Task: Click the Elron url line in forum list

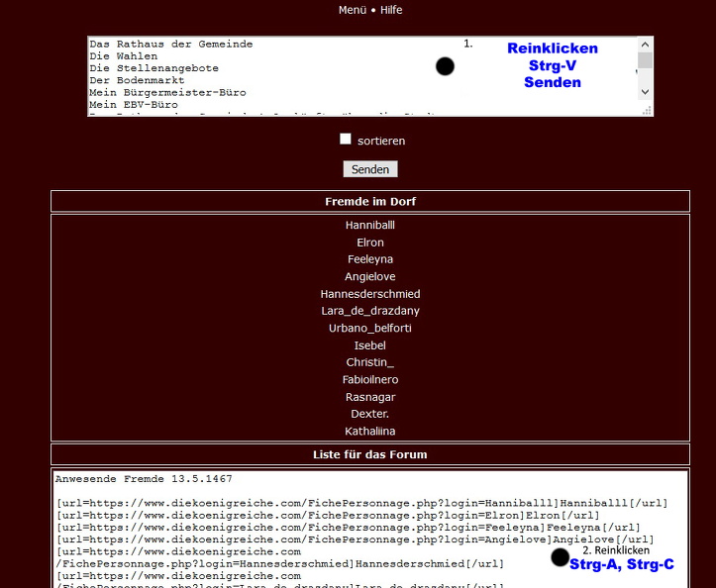Action: point(328,516)
